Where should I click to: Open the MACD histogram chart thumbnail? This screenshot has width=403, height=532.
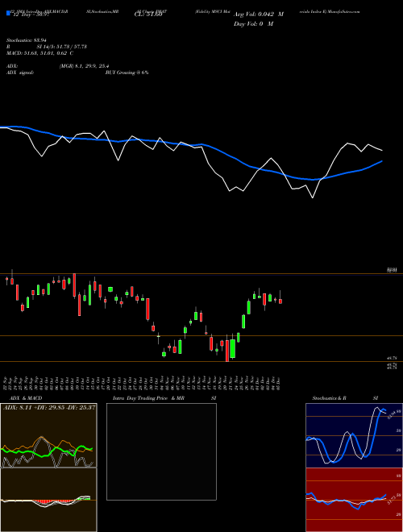click(48, 500)
